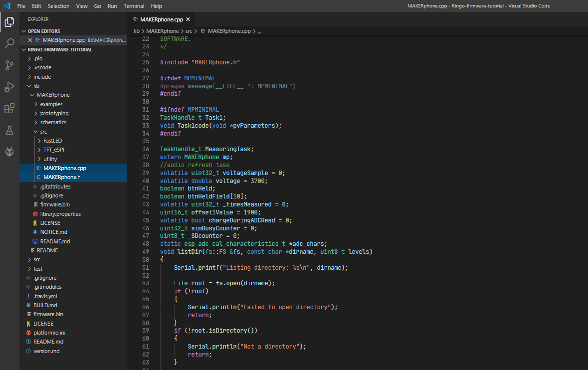Click the breadcrumb ellipsis symbol

259,31
